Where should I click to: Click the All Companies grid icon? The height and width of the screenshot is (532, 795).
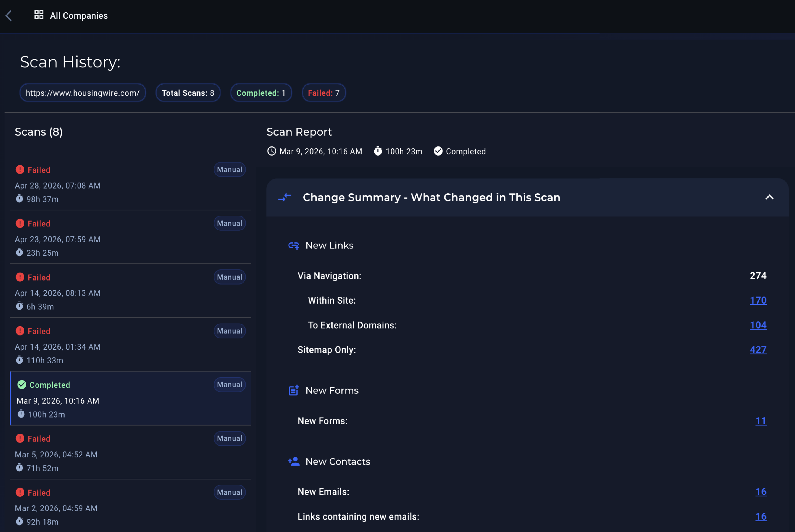pyautogui.click(x=39, y=15)
